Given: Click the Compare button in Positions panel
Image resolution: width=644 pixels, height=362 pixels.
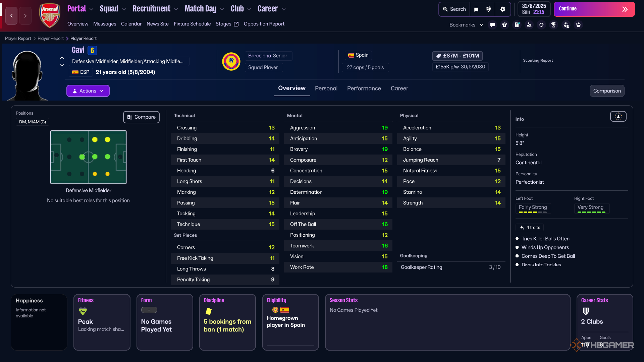Looking at the screenshot, I should point(141,117).
